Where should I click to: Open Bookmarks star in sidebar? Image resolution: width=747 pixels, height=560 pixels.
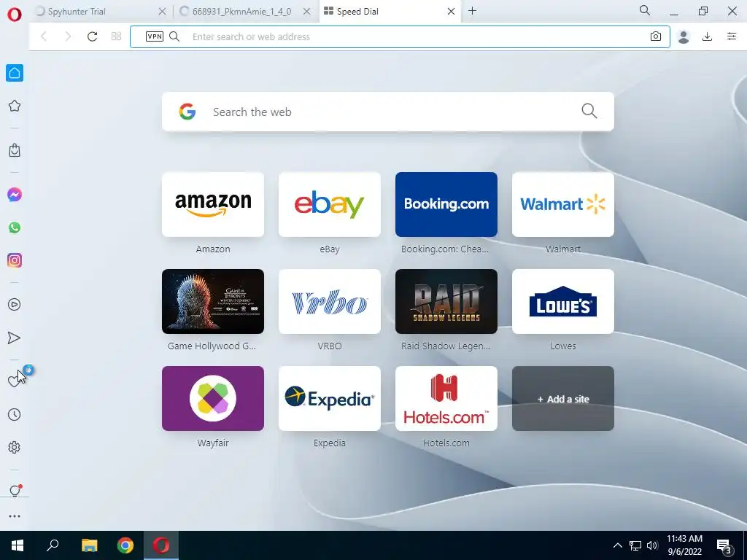[x=15, y=106]
